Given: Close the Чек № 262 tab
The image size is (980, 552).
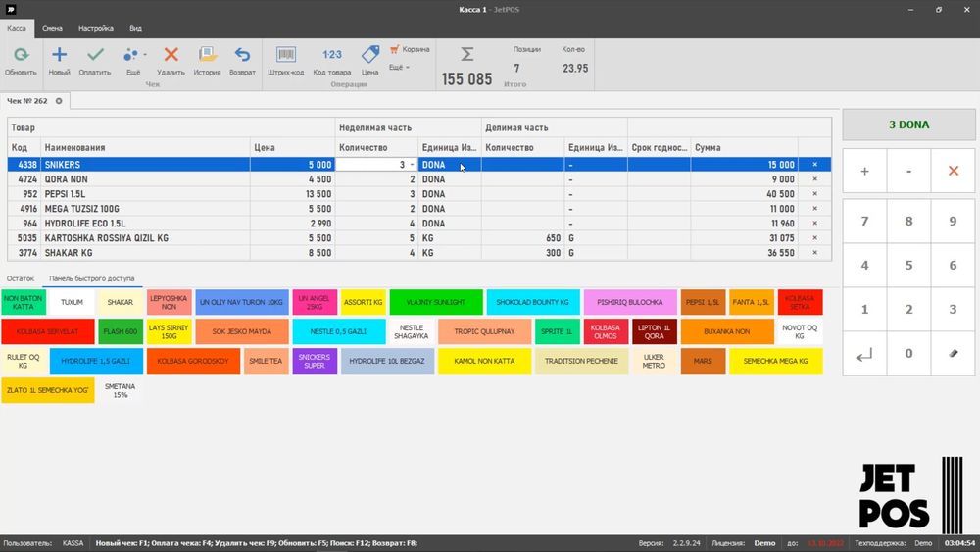Looking at the screenshot, I should (x=59, y=101).
